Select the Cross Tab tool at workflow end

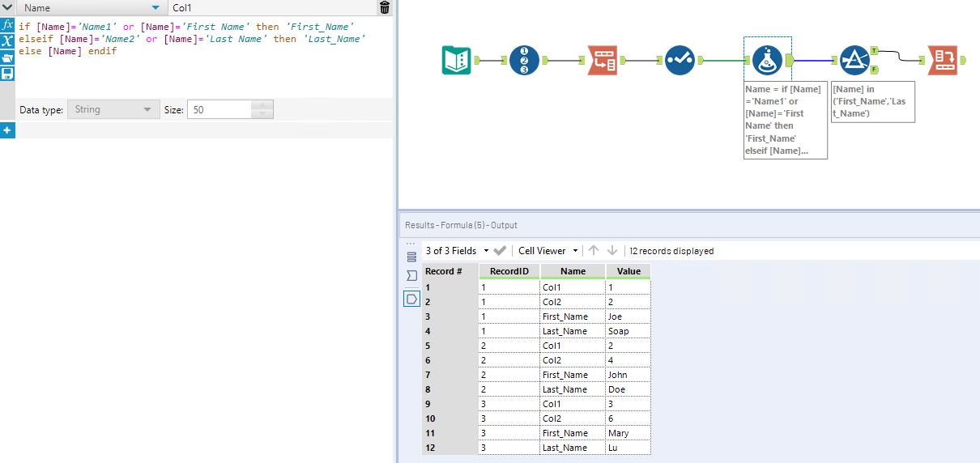pyautogui.click(x=943, y=60)
